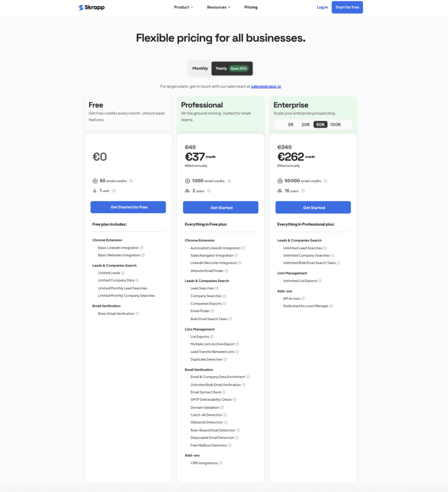
Task: Click info icon next to Duplicate Detection
Action: pyautogui.click(x=225, y=359)
